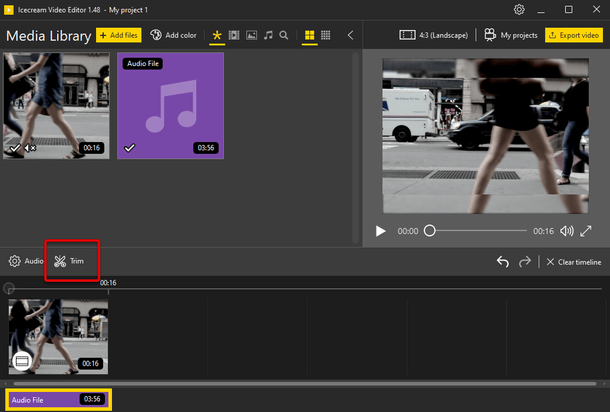
Task: Switch to small grid view
Action: (x=326, y=35)
